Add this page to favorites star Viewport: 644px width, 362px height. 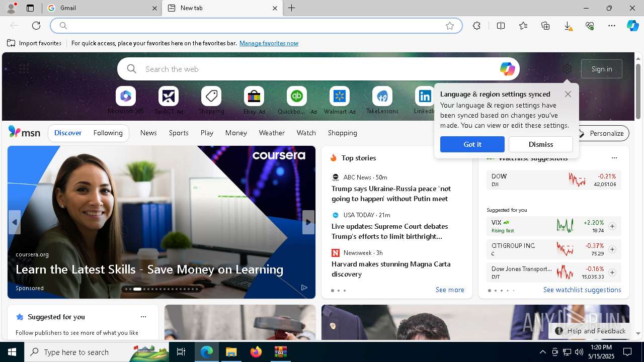point(450,26)
